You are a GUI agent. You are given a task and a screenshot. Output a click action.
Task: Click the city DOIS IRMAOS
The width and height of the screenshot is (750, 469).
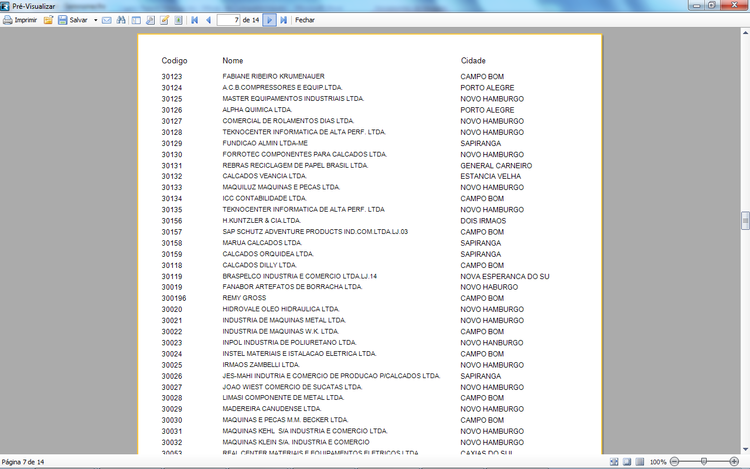click(x=483, y=221)
